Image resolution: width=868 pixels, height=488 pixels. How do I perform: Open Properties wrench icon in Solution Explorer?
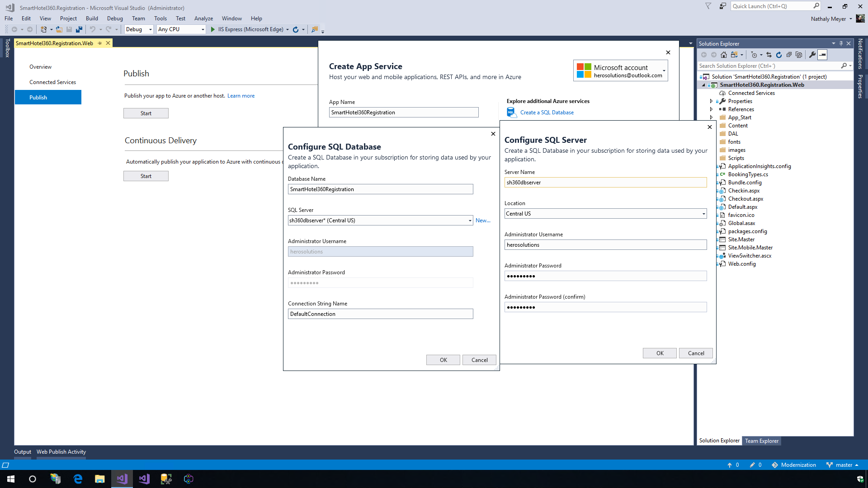click(x=812, y=55)
